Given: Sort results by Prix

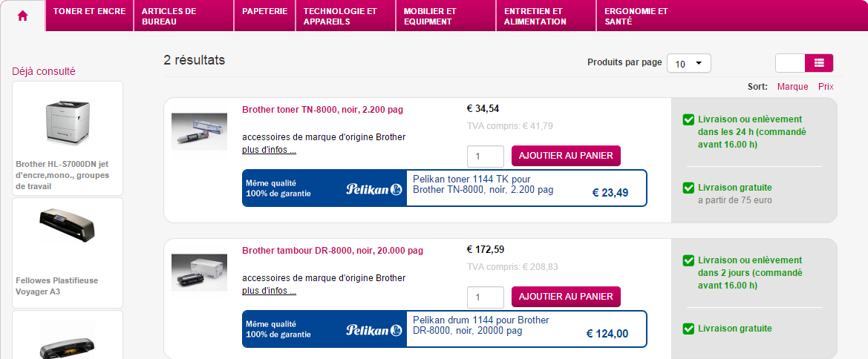Looking at the screenshot, I should [x=826, y=87].
